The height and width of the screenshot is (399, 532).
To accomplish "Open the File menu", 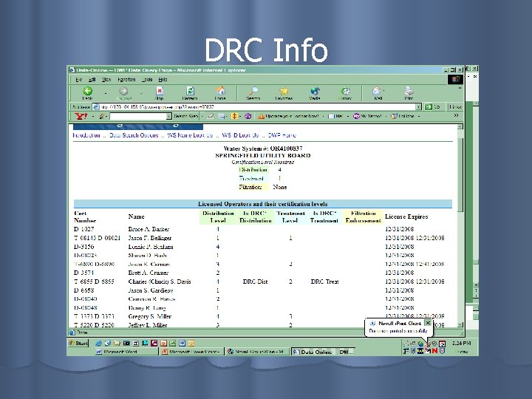I will click(x=79, y=80).
